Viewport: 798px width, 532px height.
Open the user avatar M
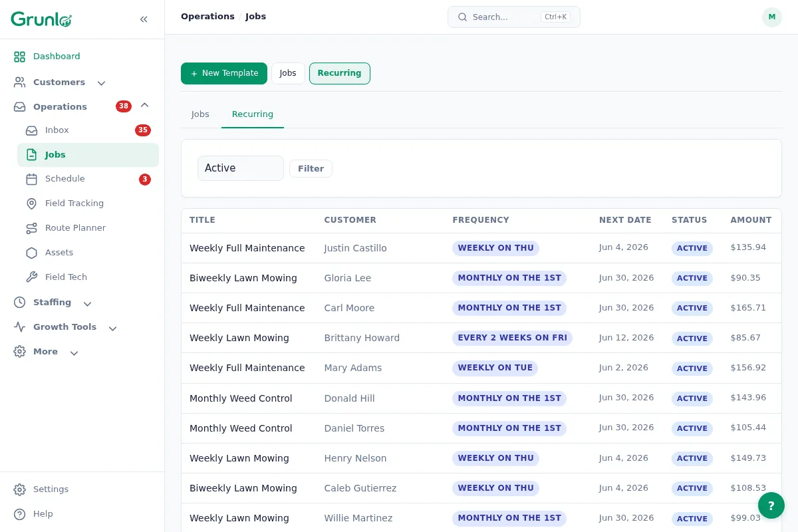point(771,17)
